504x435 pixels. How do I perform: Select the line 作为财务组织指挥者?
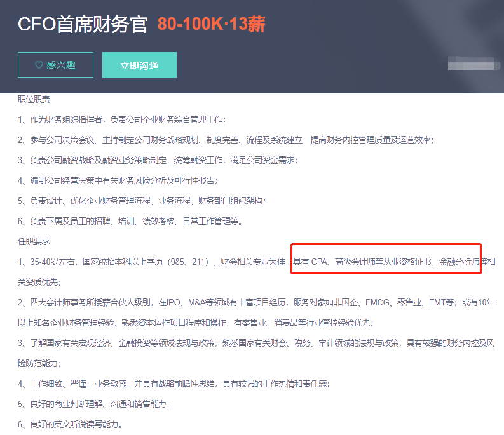pyautogui.click(x=122, y=119)
